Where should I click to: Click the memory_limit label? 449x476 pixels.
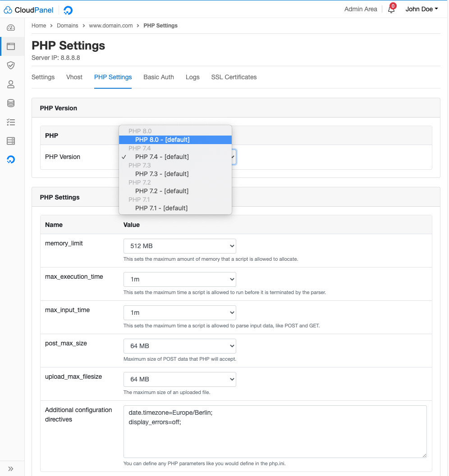[x=64, y=243]
